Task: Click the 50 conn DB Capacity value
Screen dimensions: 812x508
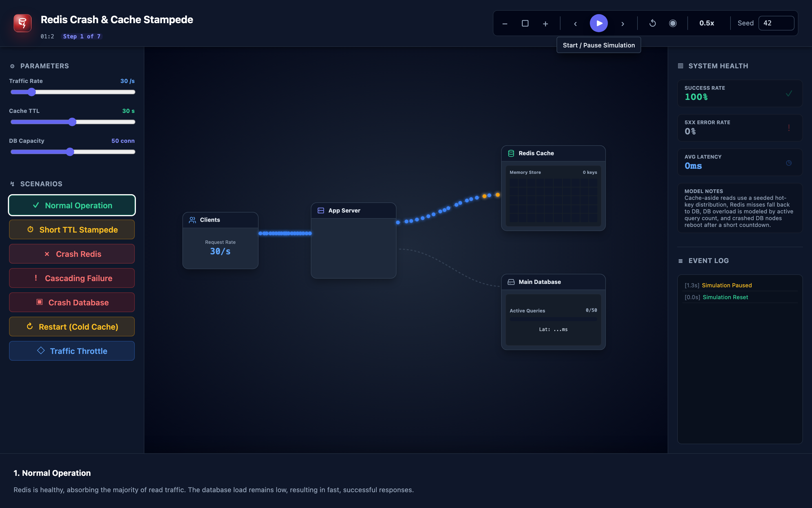Action: click(123, 141)
